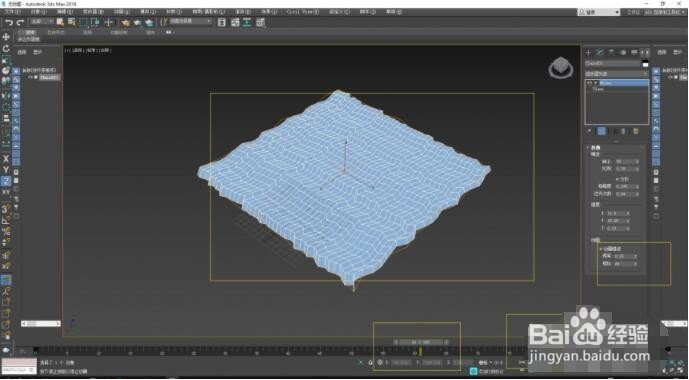Switch to Modify command panel tab
The width and height of the screenshot is (689, 380).
600,52
